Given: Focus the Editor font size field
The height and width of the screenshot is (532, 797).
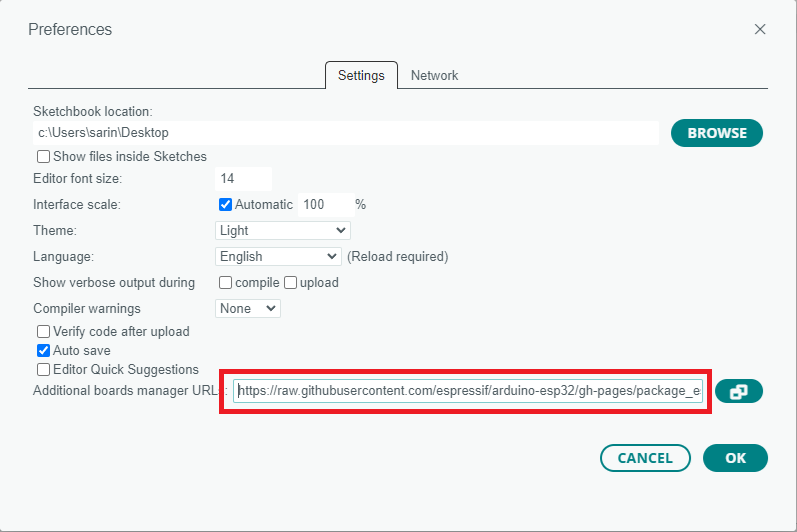Looking at the screenshot, I should (243, 178).
